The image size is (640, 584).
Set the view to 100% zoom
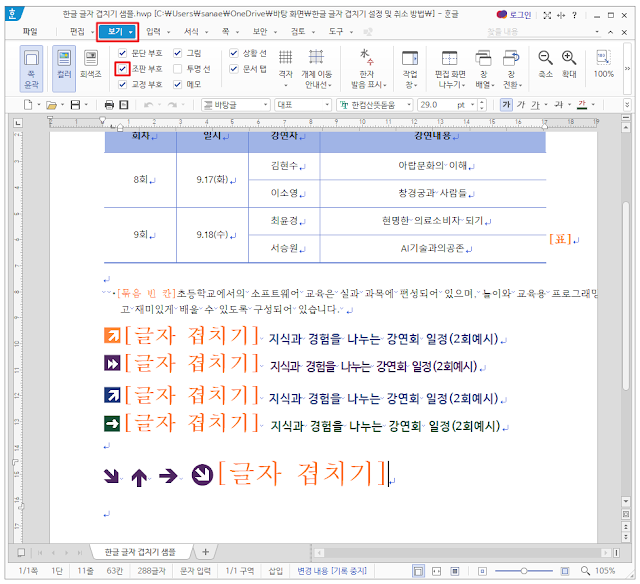click(604, 63)
